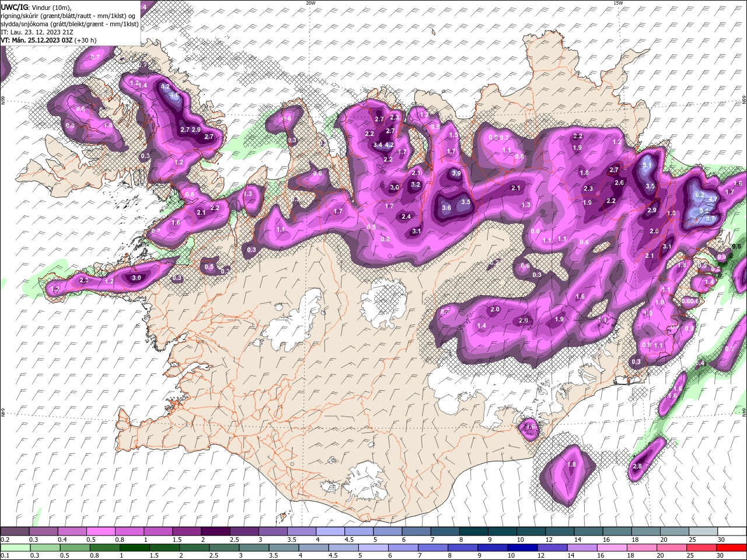Click the 'slydda/snjókoma' snow legend description line
The width and height of the screenshot is (747, 560).
[x=70, y=24]
